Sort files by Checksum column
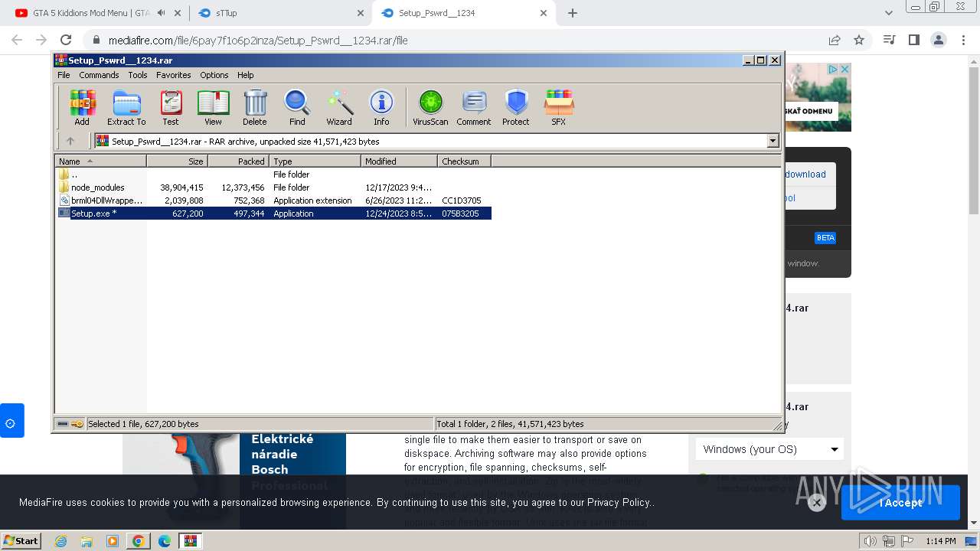 (x=464, y=161)
